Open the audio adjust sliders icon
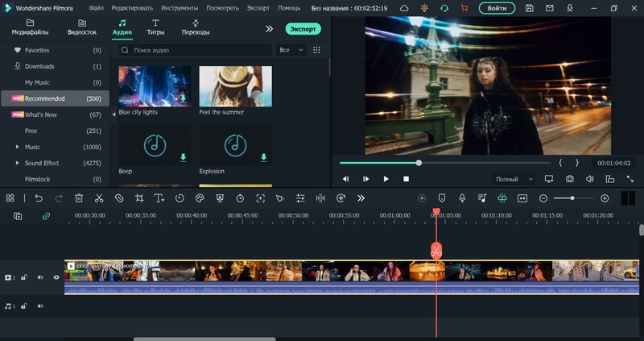Image resolution: width=644 pixels, height=341 pixels. [x=300, y=198]
